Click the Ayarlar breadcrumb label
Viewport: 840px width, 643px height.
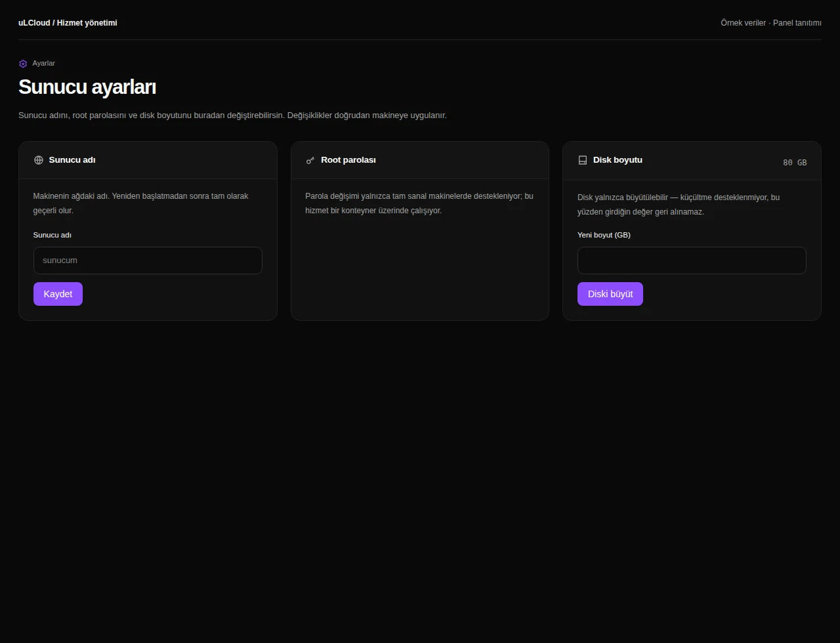44,64
